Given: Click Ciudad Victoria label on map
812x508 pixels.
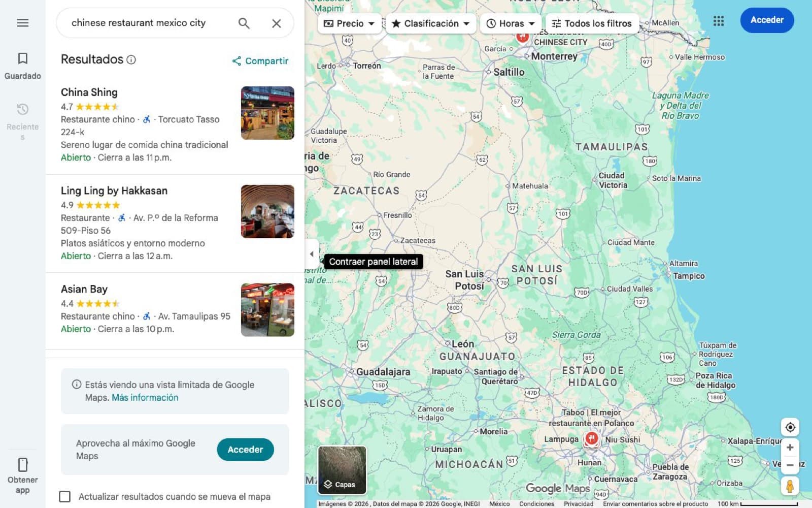Looking at the screenshot, I should tap(613, 180).
